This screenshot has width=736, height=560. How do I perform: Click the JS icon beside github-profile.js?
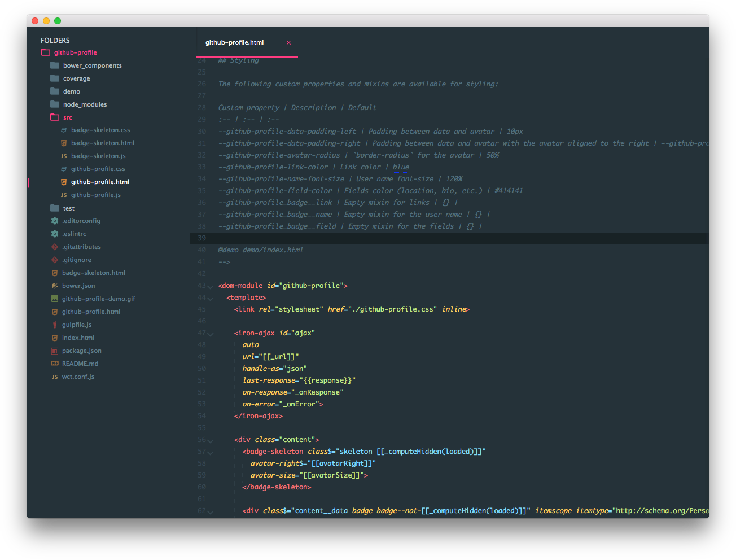tap(64, 195)
